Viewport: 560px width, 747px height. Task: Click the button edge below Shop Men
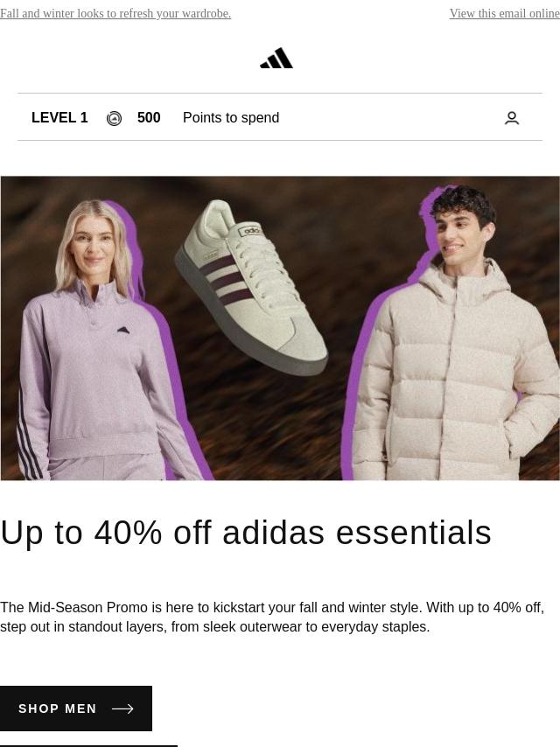(88, 745)
